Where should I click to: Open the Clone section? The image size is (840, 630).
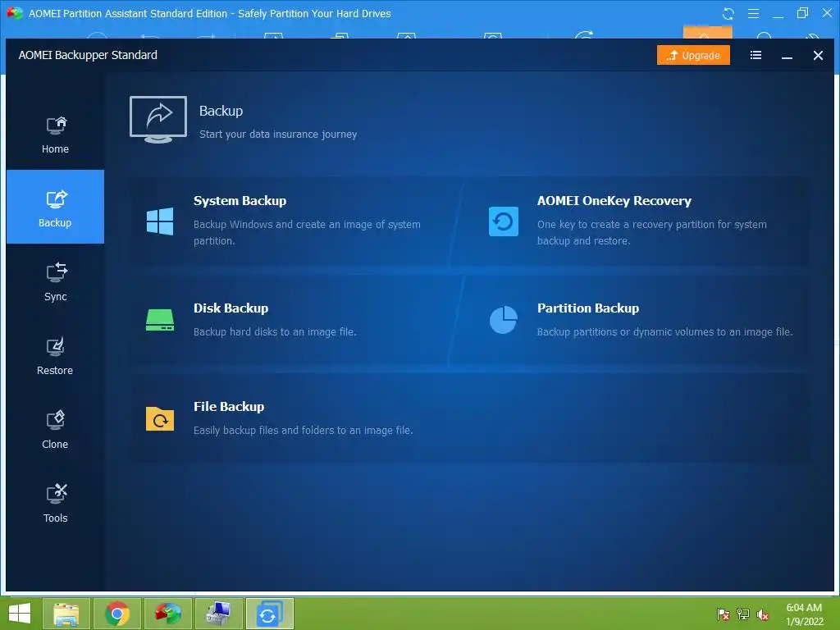coord(55,428)
